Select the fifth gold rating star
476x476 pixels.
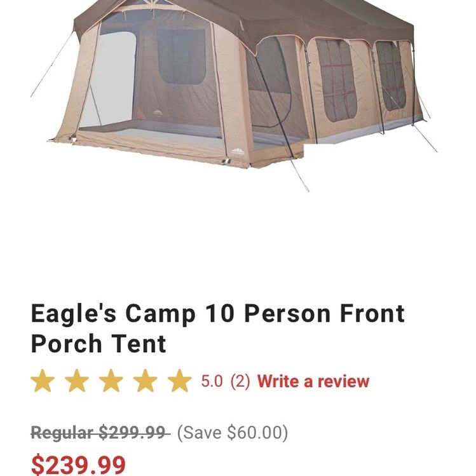point(180,381)
